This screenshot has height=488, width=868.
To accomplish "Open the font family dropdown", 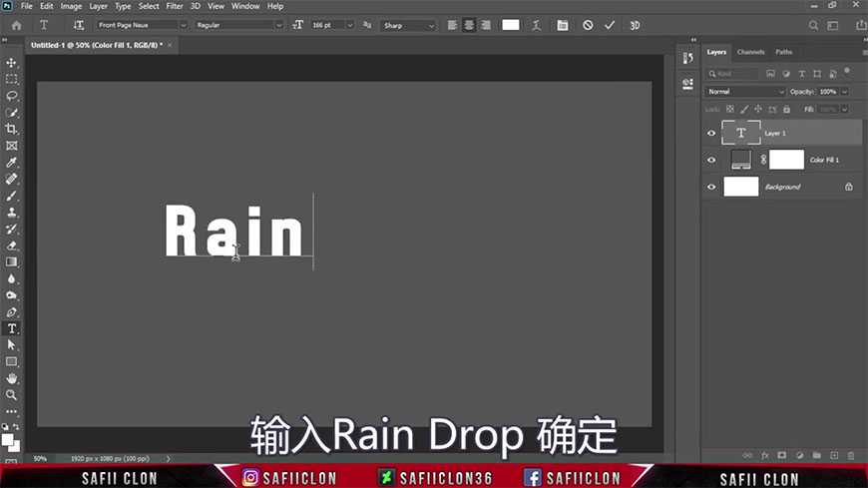I will tap(141, 25).
